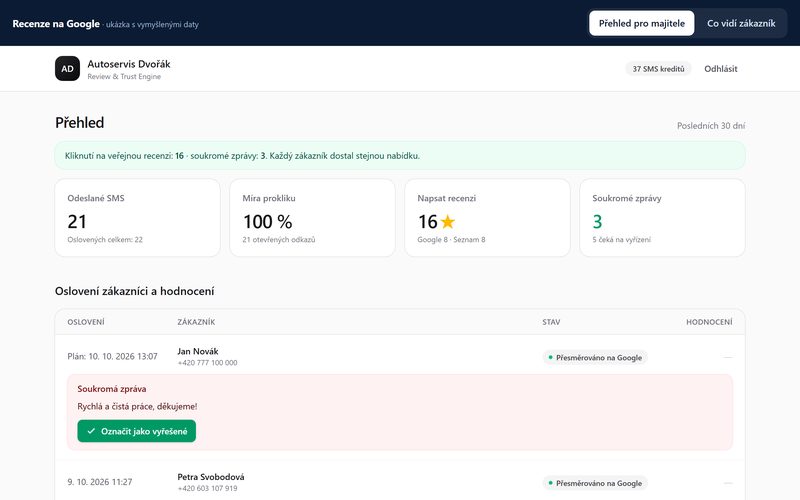The width and height of the screenshot is (800, 500).
Task: Click the ZÁKAZNÍK column header
Action: (196, 322)
